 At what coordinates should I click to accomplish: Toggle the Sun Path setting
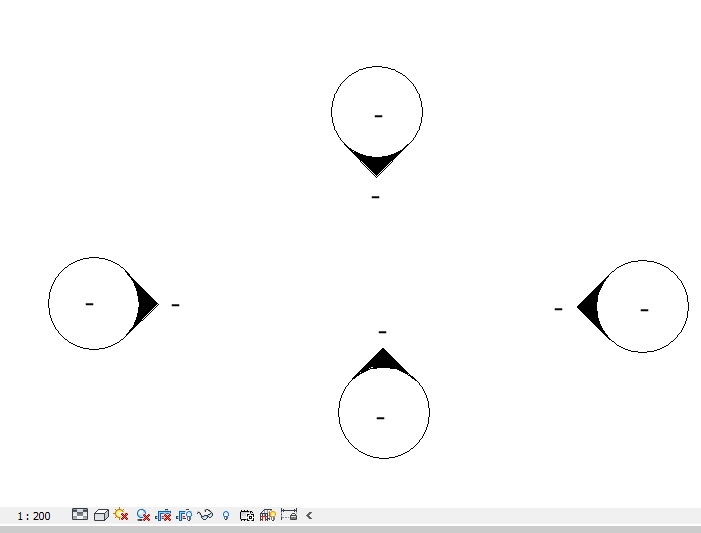[121, 515]
